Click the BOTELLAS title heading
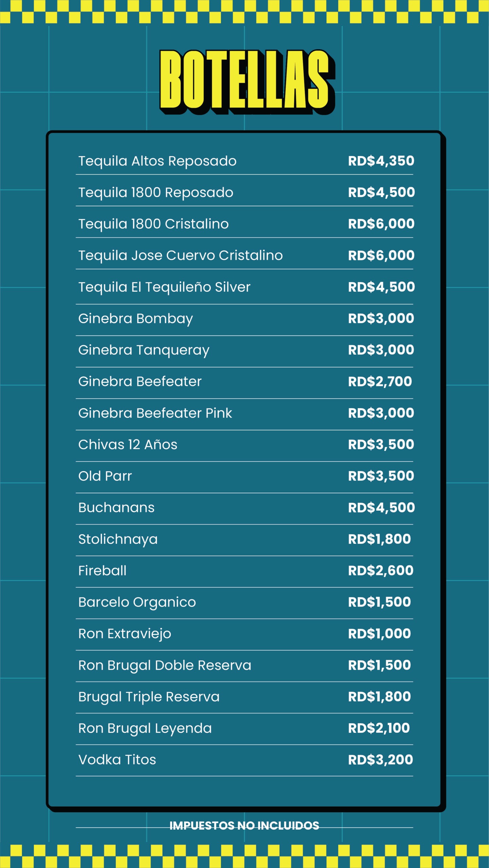This screenshot has width=489, height=868. coord(247,82)
